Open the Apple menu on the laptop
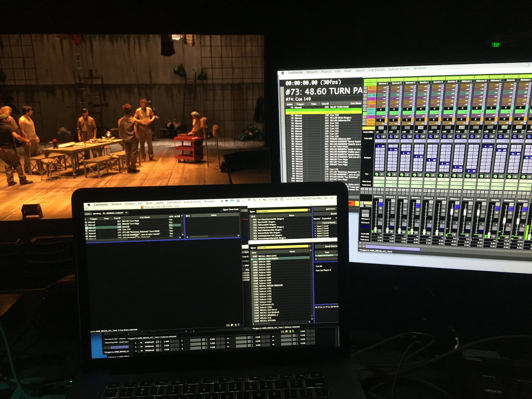 point(89,205)
